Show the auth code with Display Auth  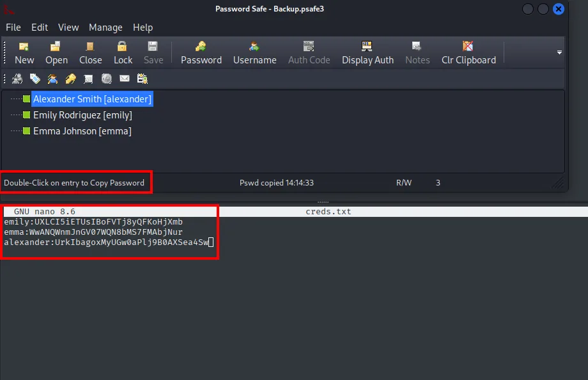[367, 53]
